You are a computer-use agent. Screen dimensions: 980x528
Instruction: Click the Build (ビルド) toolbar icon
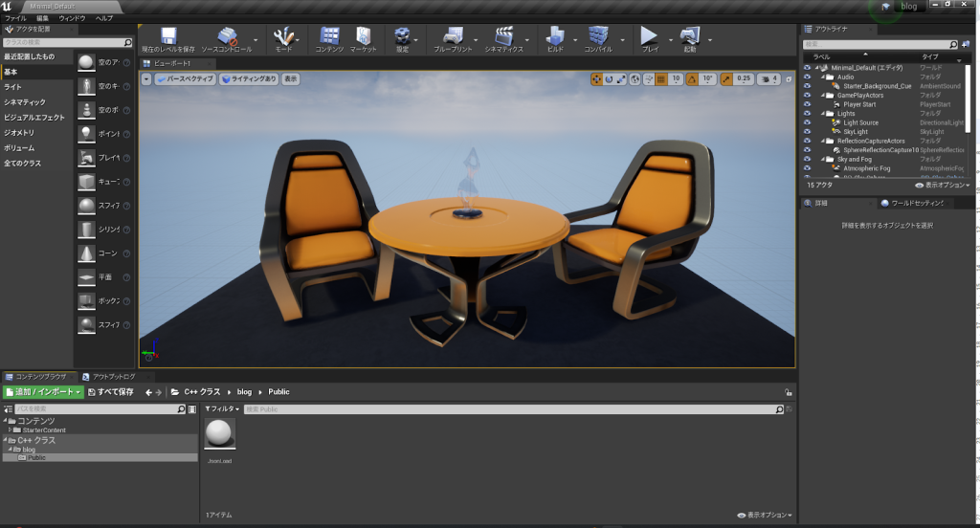[555, 36]
